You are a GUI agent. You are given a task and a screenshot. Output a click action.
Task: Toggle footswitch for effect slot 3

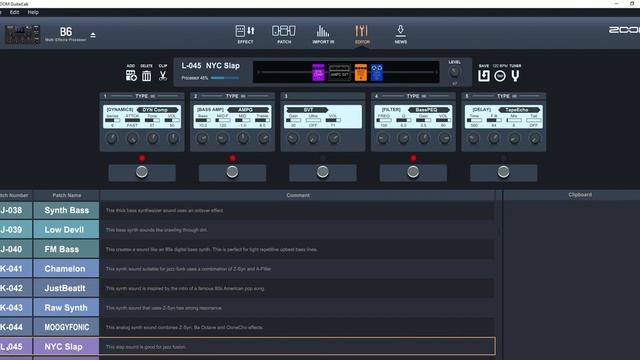point(322,172)
